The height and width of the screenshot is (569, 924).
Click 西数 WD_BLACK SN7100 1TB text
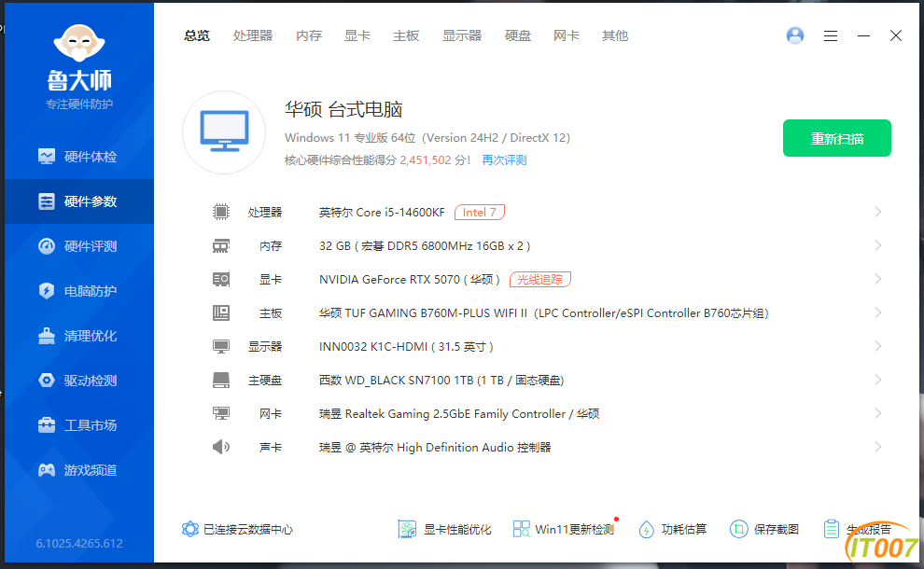click(396, 380)
